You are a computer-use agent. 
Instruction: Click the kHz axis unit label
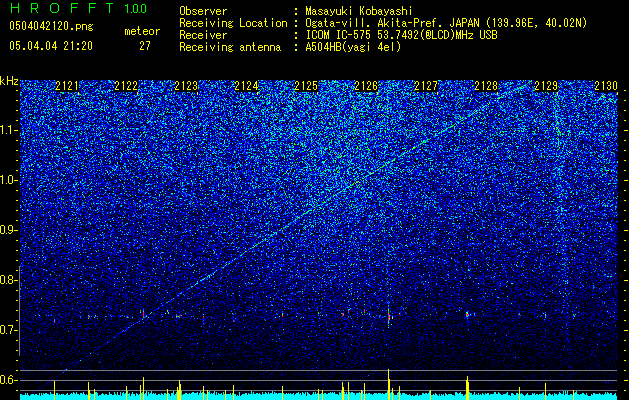[9, 81]
